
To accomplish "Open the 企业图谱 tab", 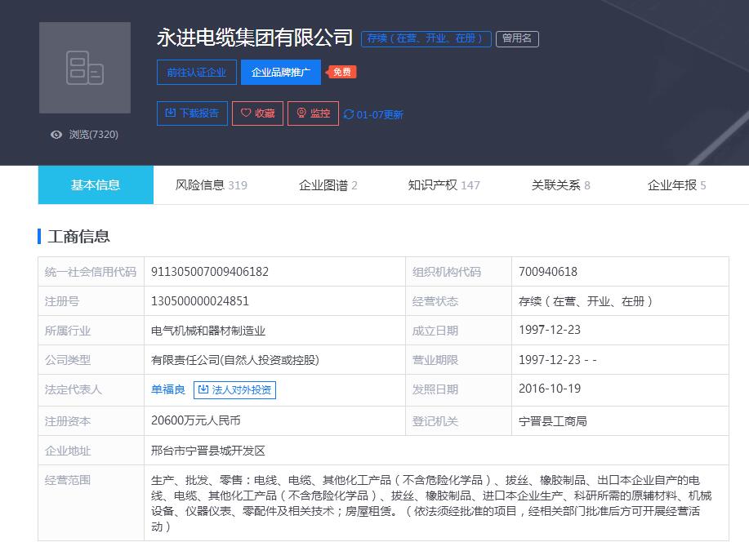I will coord(328,185).
